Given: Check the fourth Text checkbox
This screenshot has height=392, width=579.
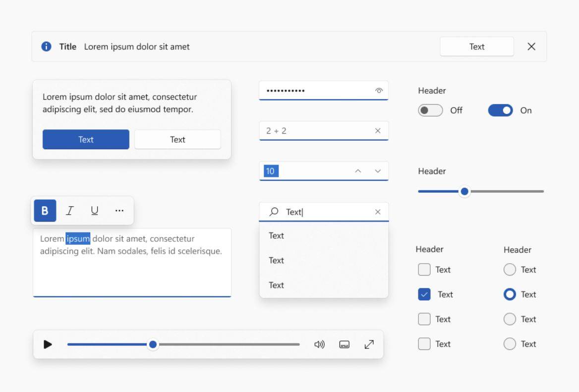Looking at the screenshot, I should 424,343.
